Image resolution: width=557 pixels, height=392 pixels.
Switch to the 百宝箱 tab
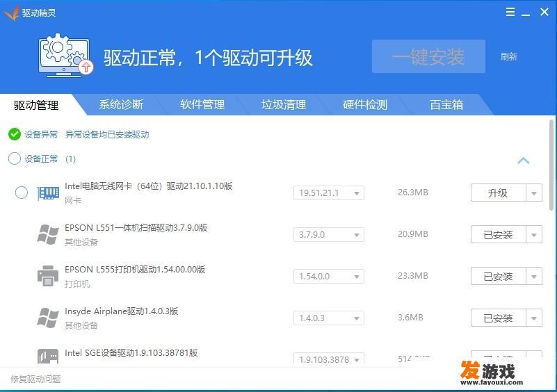[446, 105]
